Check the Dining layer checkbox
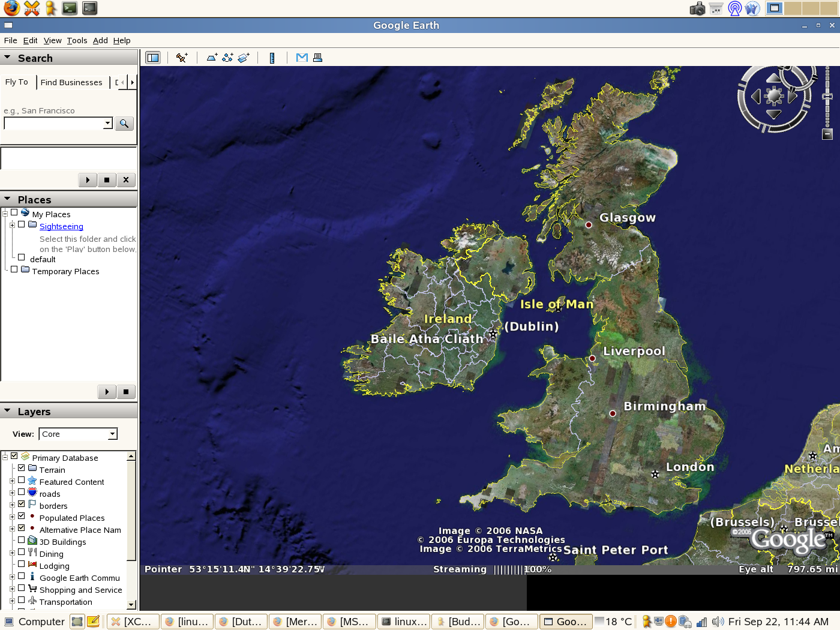 (22, 552)
